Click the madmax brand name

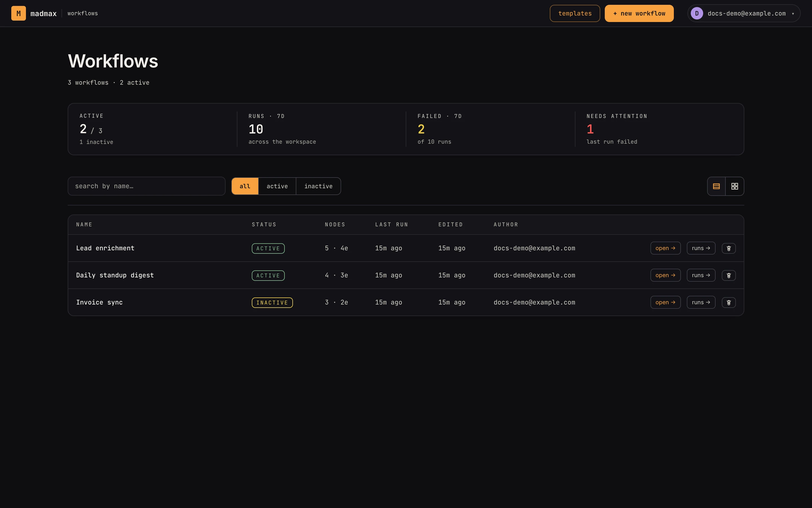(x=44, y=14)
